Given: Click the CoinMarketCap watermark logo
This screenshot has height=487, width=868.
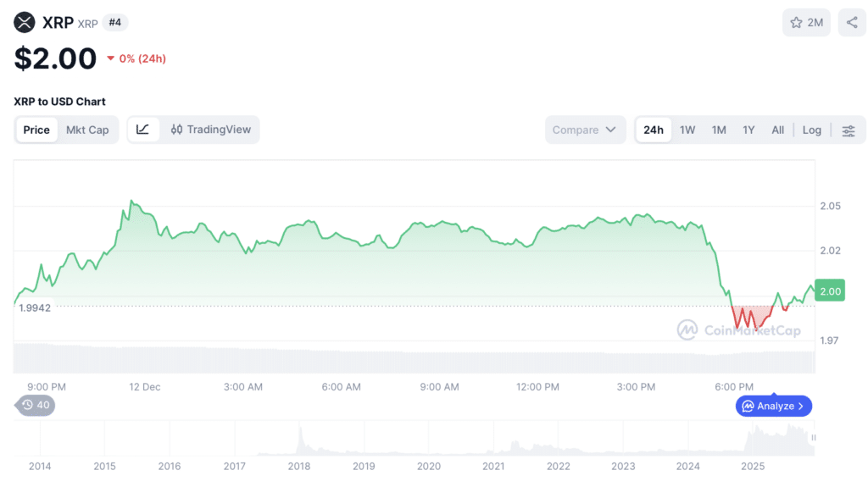Looking at the screenshot, I should [687, 329].
